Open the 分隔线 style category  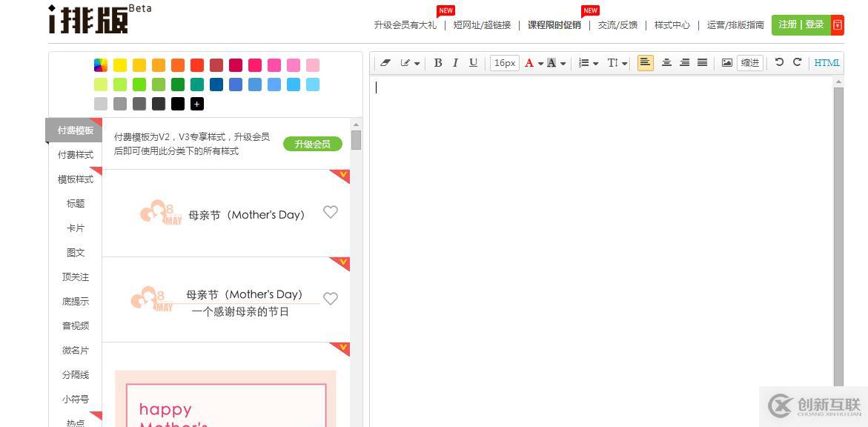[76, 375]
